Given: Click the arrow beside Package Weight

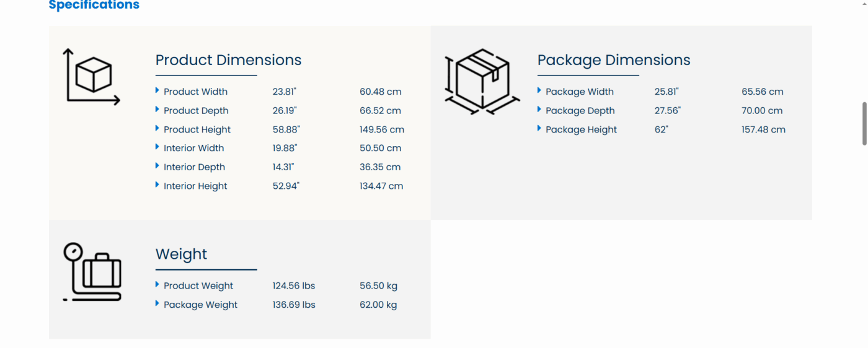Looking at the screenshot, I should [x=157, y=304].
